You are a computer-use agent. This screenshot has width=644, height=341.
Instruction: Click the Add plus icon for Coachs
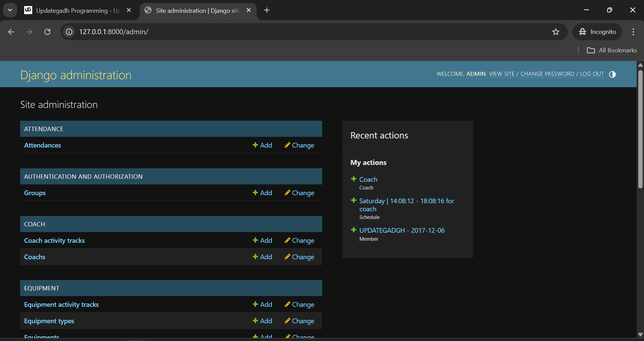point(255,257)
